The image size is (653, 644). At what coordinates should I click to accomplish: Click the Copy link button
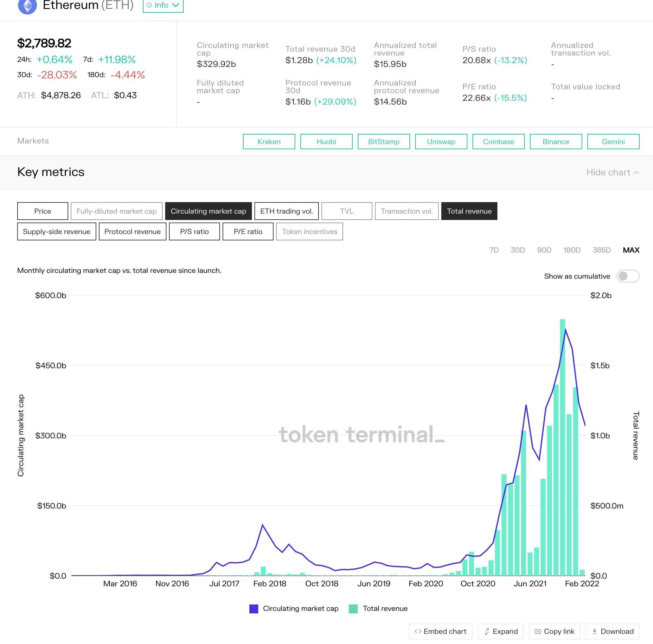pyautogui.click(x=554, y=632)
